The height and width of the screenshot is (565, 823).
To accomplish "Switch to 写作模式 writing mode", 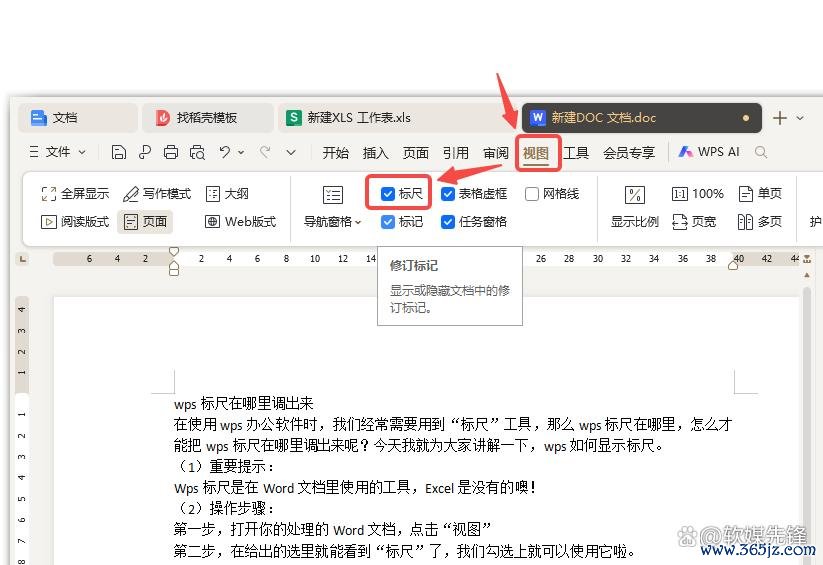I will (156, 194).
